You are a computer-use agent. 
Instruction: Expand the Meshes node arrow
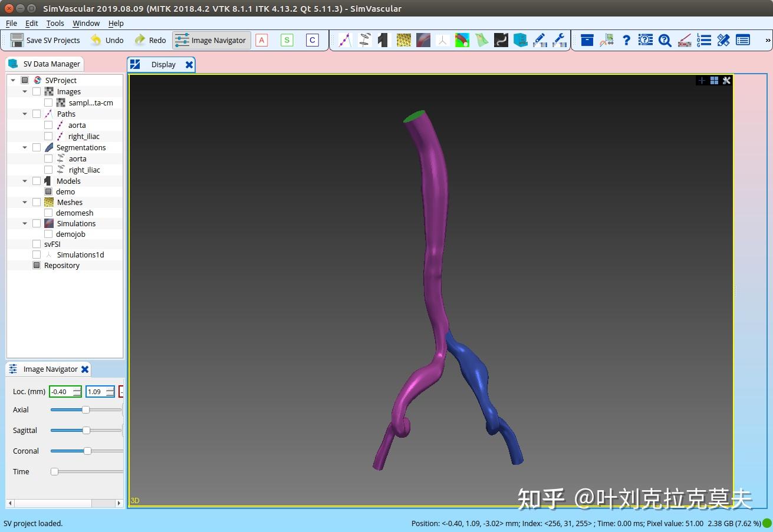[x=25, y=202]
